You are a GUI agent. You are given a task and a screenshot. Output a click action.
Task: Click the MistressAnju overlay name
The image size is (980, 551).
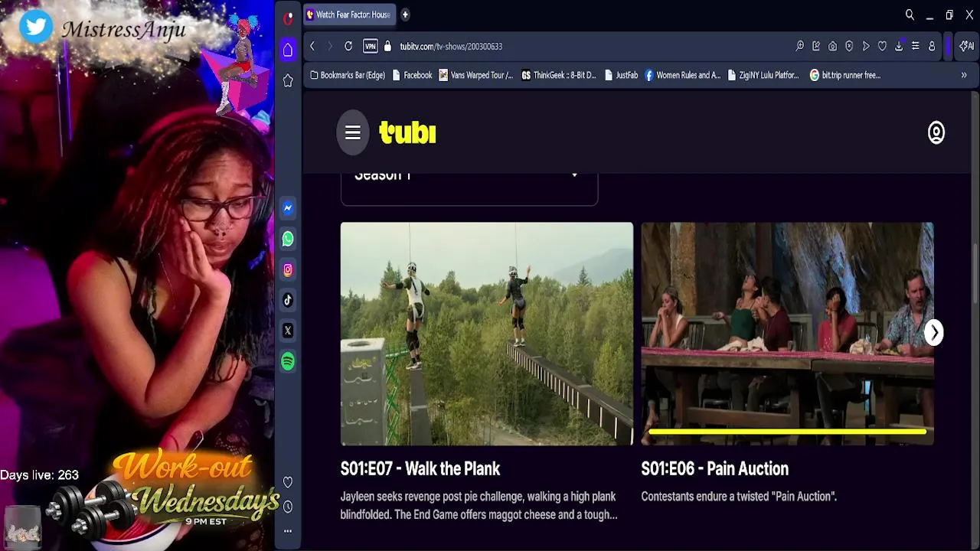tap(124, 29)
